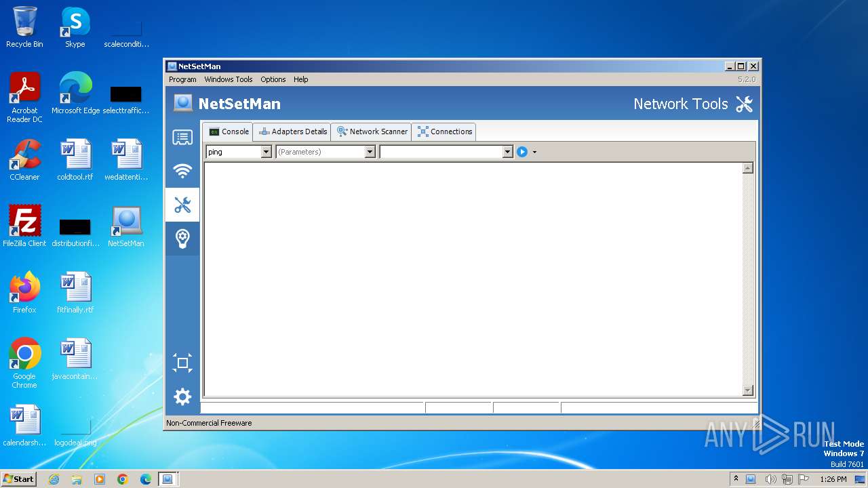Expand the run button options arrow
This screenshot has height=488, width=868.
coord(534,152)
